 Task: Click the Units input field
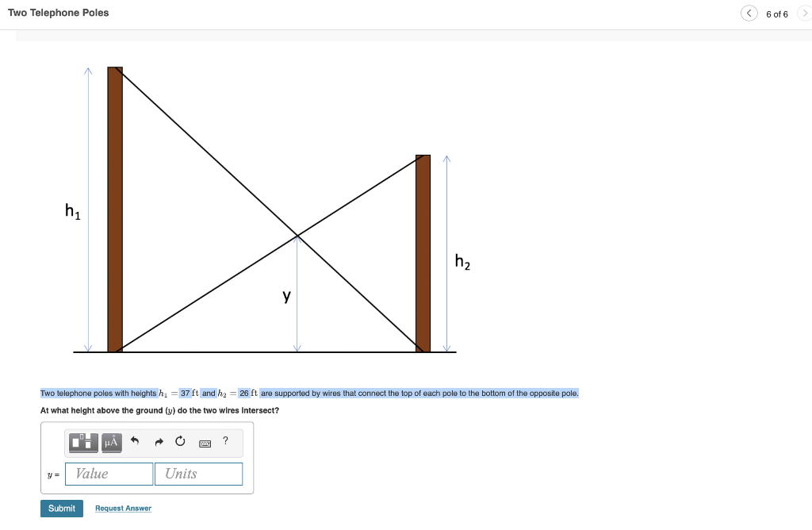[198, 474]
